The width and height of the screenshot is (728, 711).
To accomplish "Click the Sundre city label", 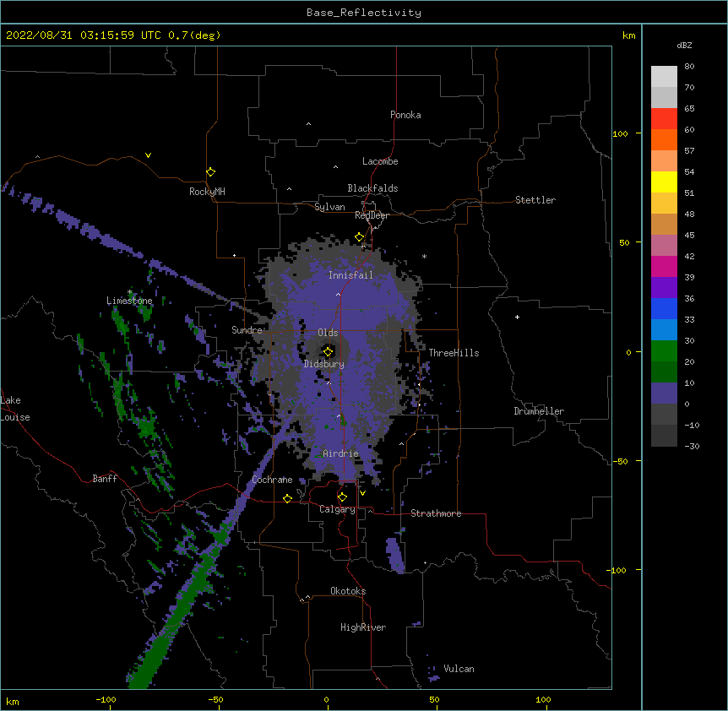I will click(x=247, y=330).
